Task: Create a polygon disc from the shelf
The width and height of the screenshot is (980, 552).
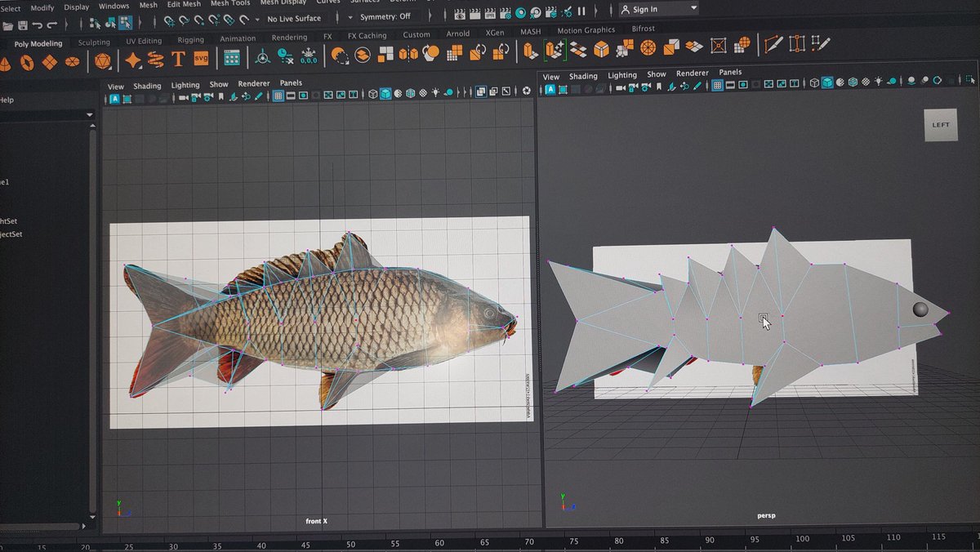Action: (x=73, y=60)
